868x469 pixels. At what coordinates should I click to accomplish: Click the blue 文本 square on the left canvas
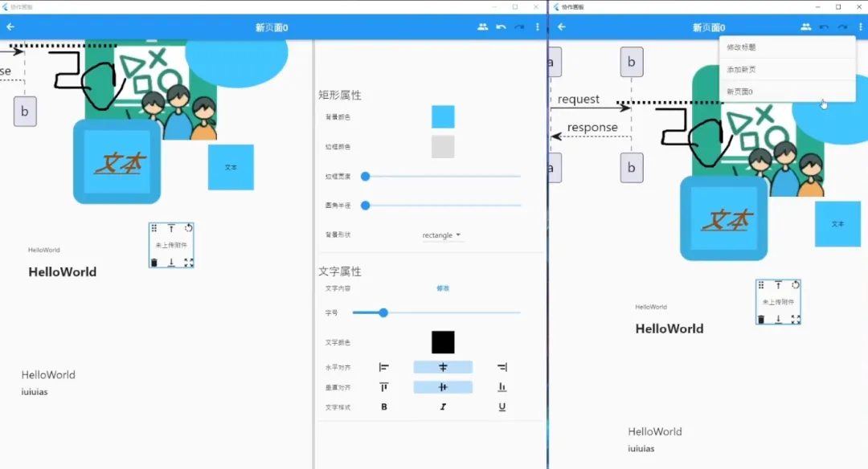pos(231,167)
